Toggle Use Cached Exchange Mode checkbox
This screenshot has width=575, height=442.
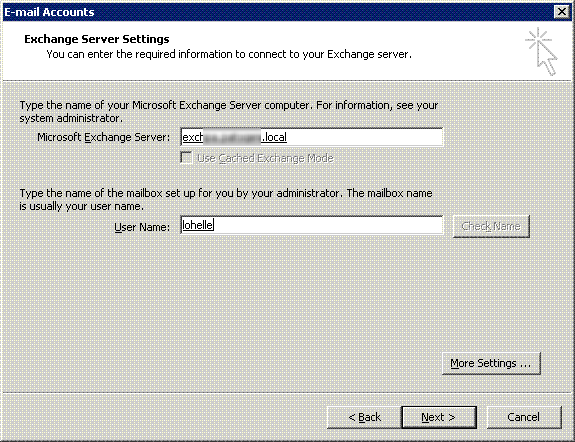tap(186, 158)
